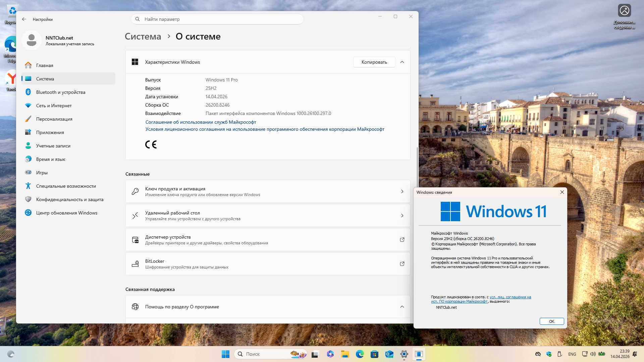Open Bluetooth и устройства settings section

pos(60,92)
